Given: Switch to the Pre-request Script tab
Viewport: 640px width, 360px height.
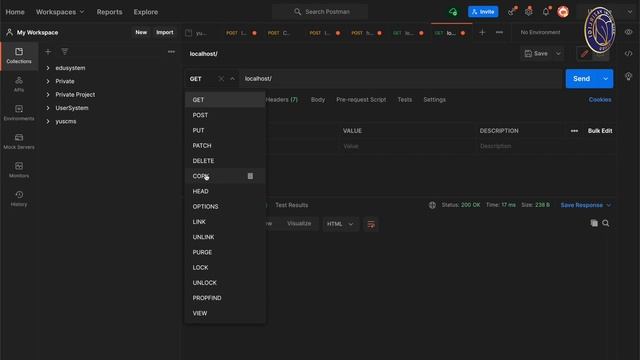Looking at the screenshot, I should pyautogui.click(x=361, y=100).
